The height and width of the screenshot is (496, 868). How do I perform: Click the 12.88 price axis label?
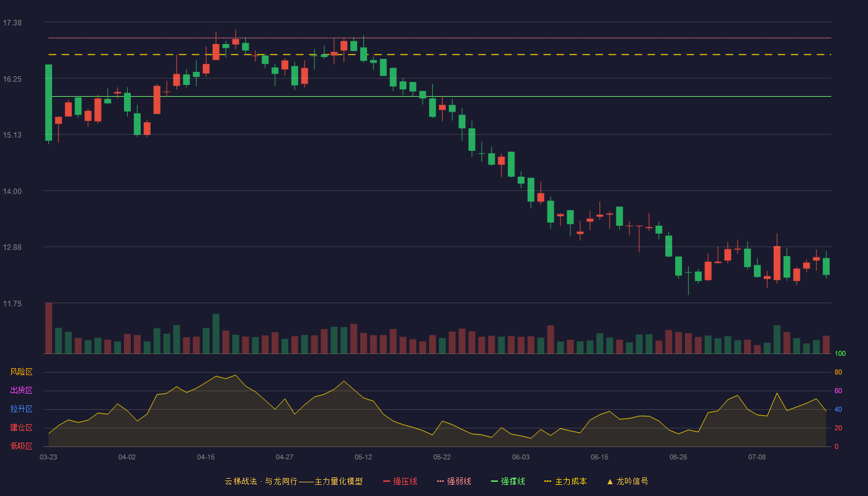12,247
